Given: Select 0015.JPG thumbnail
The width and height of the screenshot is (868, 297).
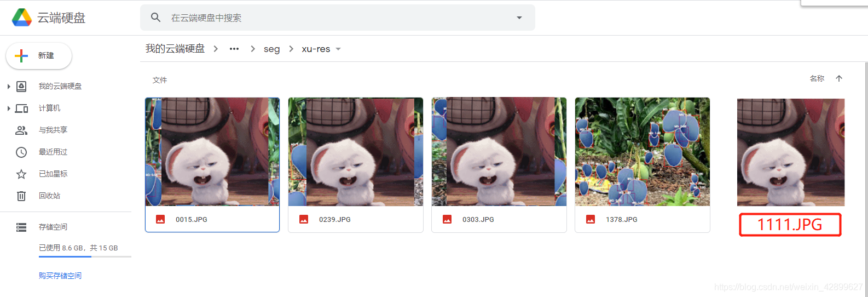Looking at the screenshot, I should pyautogui.click(x=212, y=152).
